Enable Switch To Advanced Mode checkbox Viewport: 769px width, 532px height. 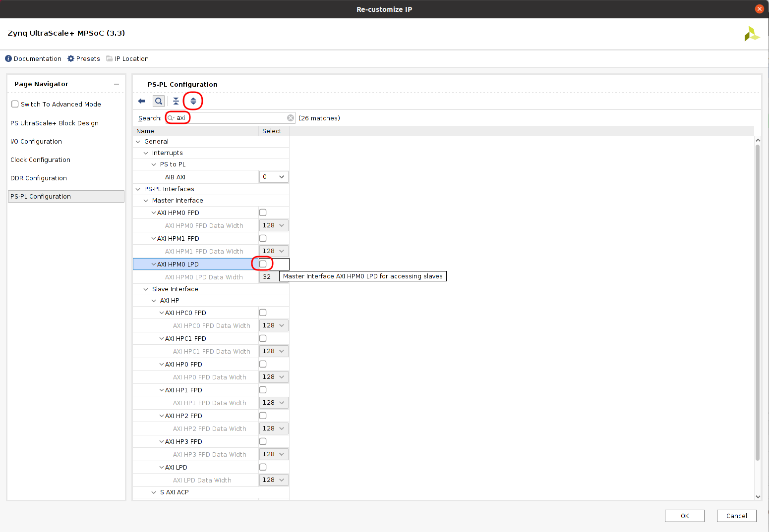click(x=15, y=104)
